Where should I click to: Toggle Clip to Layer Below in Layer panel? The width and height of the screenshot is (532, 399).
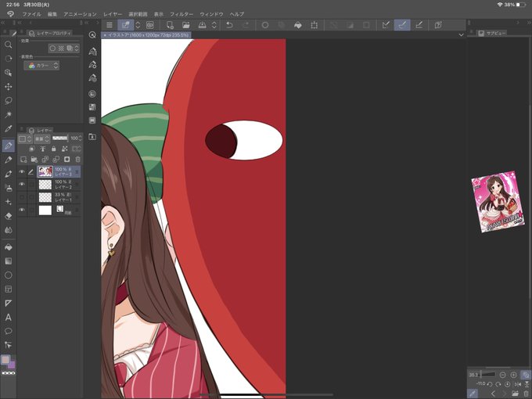pyautogui.click(x=31, y=149)
